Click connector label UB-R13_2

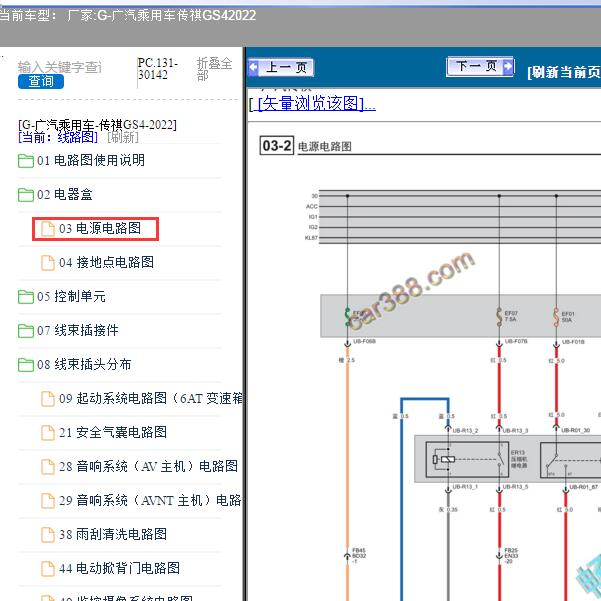point(465,430)
